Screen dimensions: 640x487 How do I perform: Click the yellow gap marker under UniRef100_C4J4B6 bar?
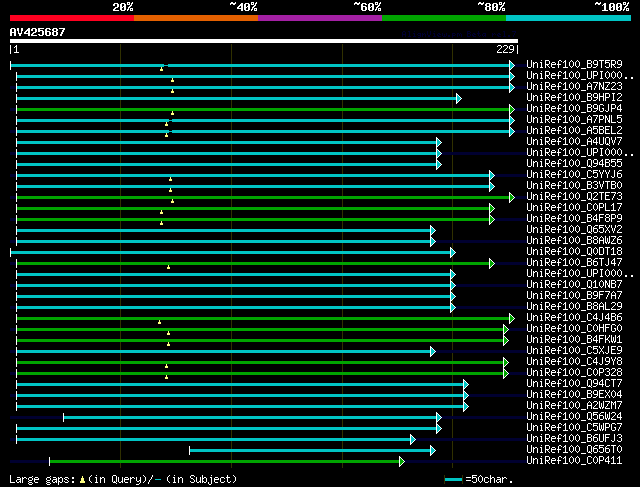[x=160, y=322]
